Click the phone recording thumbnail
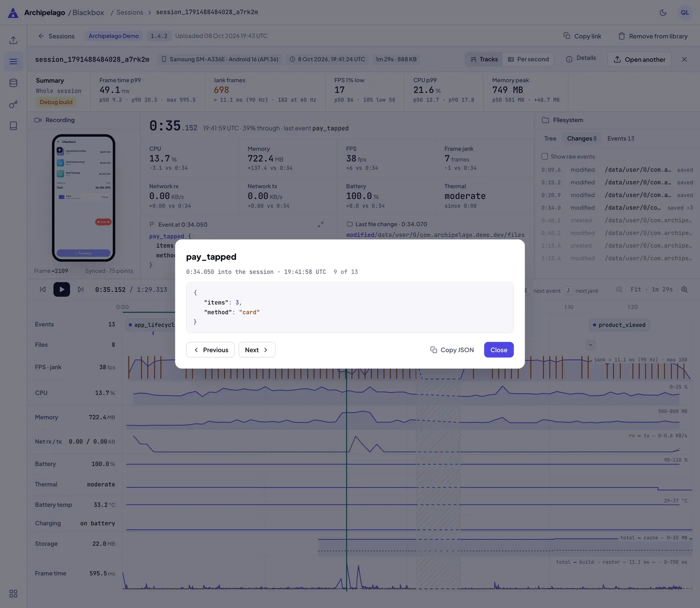 pos(83,198)
